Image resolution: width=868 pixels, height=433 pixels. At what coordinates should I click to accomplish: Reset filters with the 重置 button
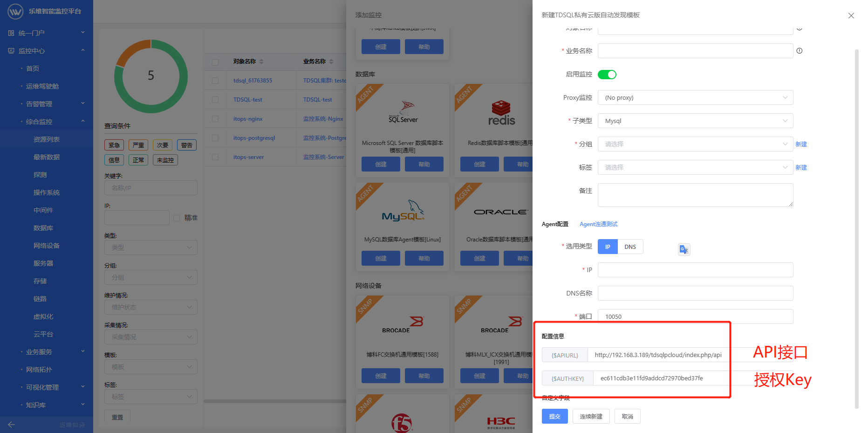point(117,417)
